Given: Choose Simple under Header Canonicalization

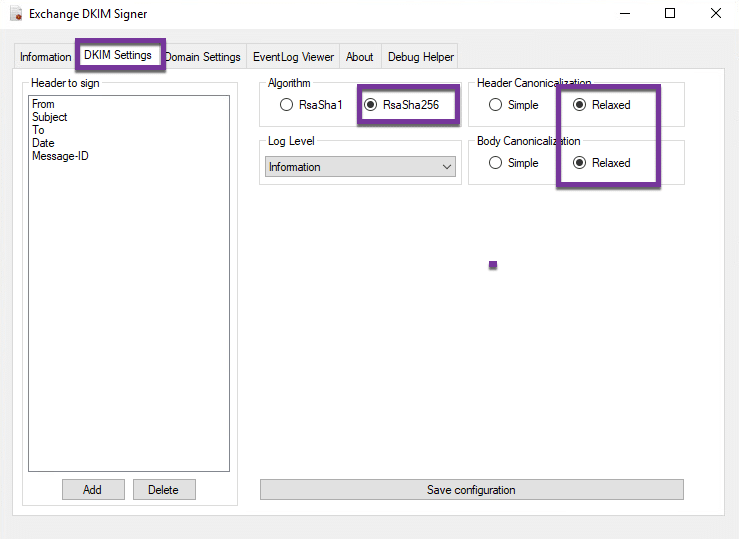Looking at the screenshot, I should [x=513, y=105].
